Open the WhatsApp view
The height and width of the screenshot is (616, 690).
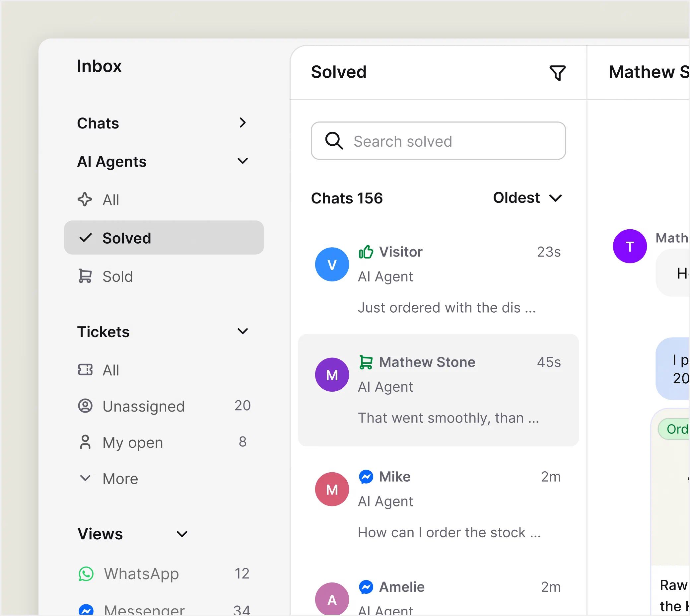pos(164,574)
